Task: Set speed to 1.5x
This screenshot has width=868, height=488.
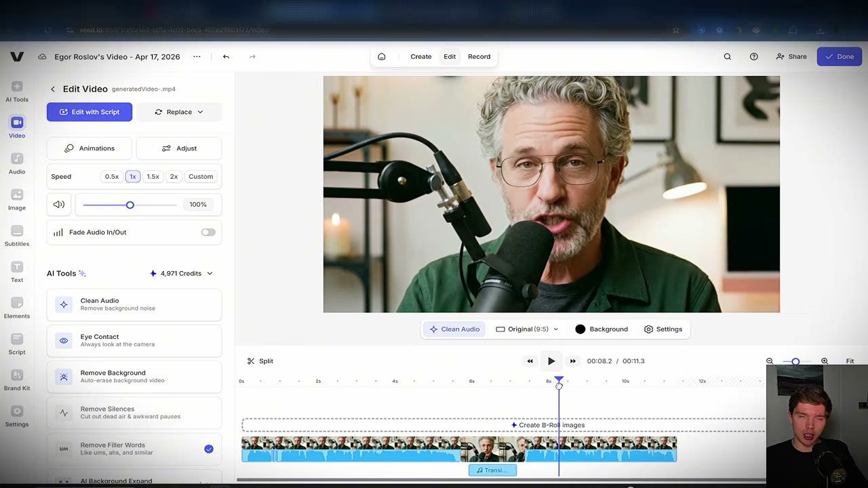Action: point(153,176)
